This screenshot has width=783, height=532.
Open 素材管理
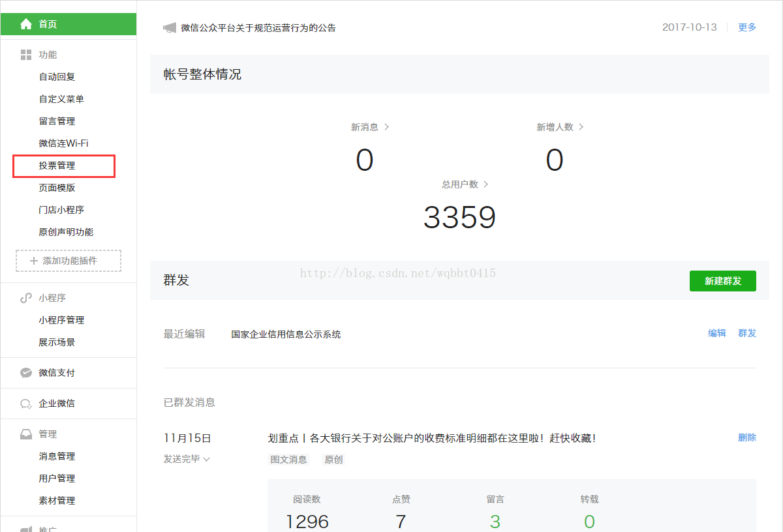[x=57, y=501]
